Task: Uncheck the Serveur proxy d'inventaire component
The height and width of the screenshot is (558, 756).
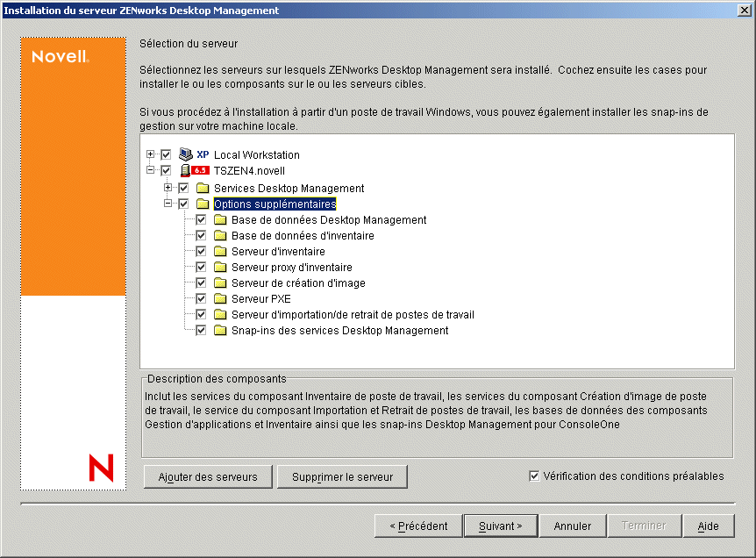Action: [200, 267]
